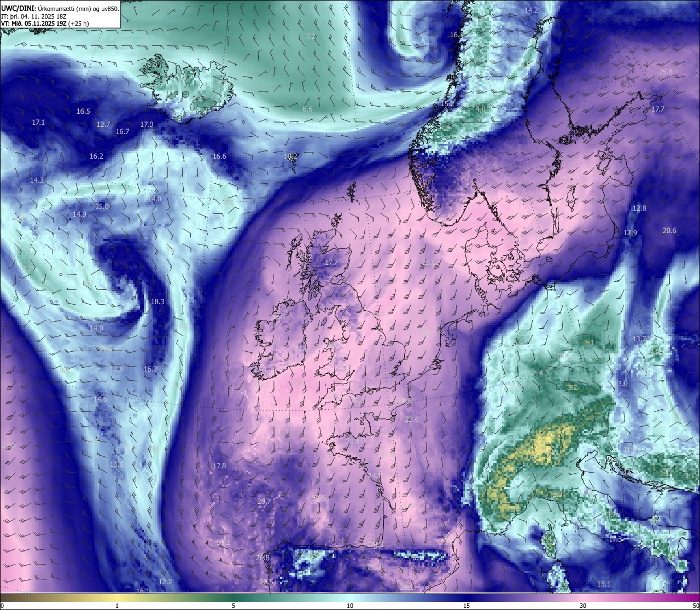
Task: Click the 7.2 value north of Iceland
Action: 311,36
